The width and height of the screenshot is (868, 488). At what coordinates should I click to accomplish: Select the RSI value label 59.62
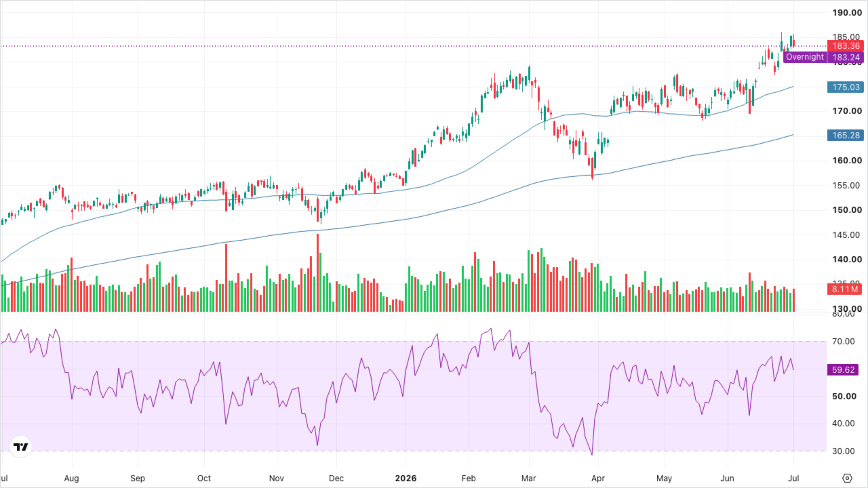(843, 369)
